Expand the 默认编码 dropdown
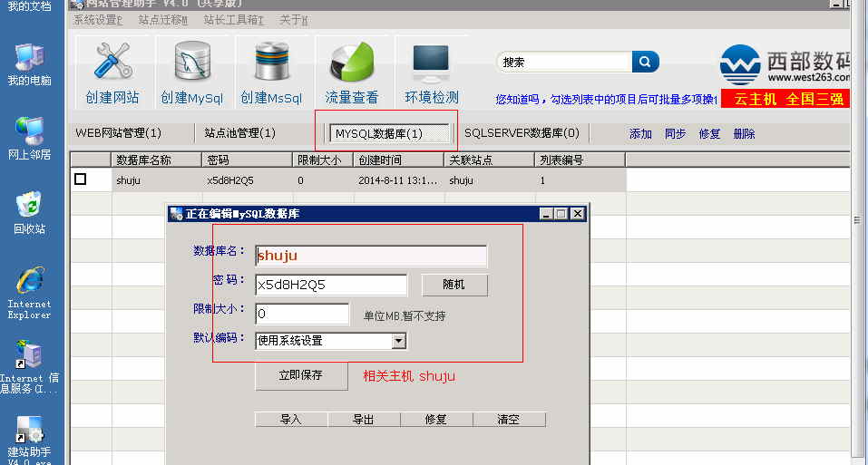This screenshot has width=868, height=465. click(398, 341)
